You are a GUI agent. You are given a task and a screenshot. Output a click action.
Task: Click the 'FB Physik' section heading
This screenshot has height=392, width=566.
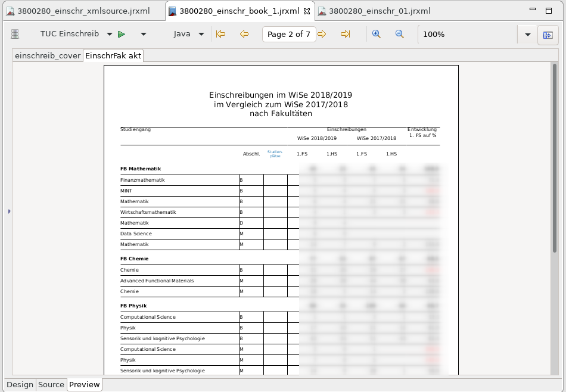[133, 306]
